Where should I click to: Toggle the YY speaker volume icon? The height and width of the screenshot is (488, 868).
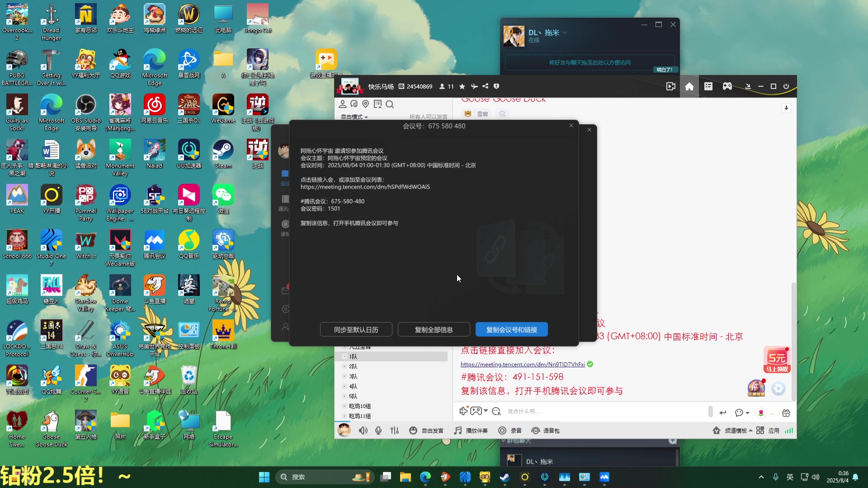363,431
